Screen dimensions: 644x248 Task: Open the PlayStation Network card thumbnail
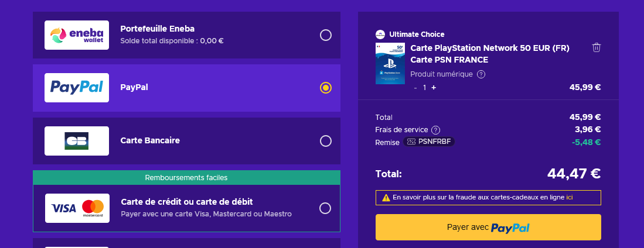[x=390, y=63]
